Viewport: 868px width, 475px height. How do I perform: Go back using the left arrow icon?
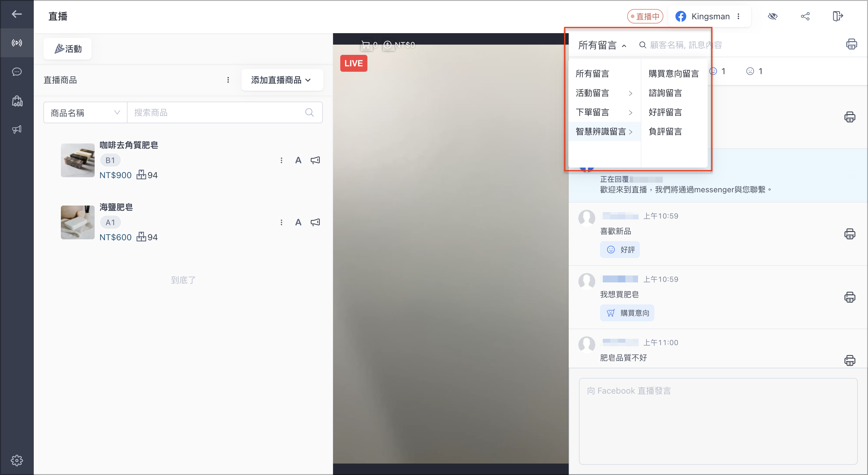point(17,14)
